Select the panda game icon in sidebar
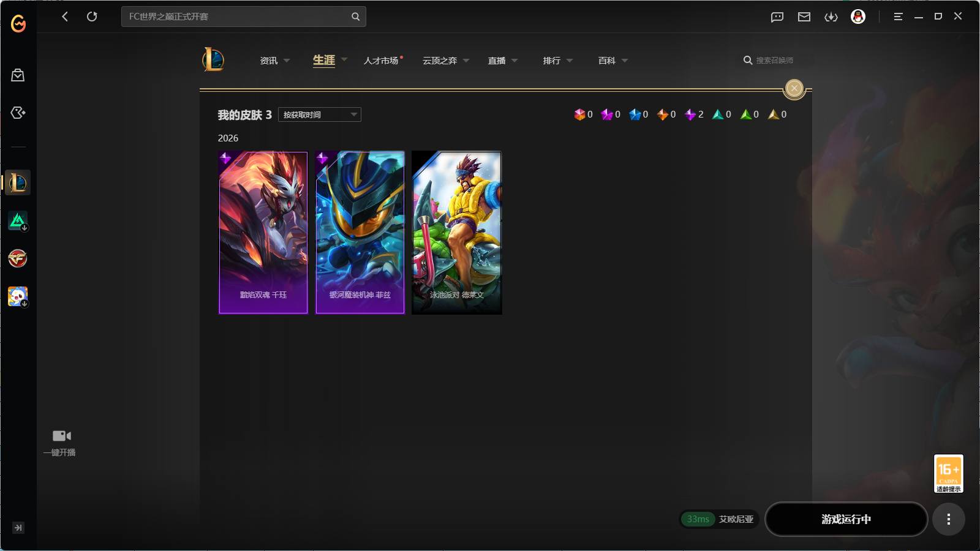This screenshot has height=551, width=980. [18, 296]
